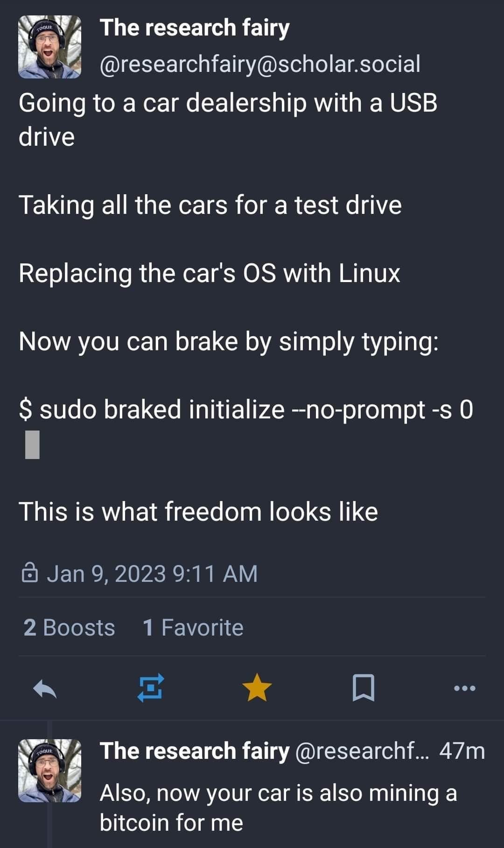Open the reply about mining a bitcoin
The width and height of the screenshot is (504, 848).
coord(278,808)
